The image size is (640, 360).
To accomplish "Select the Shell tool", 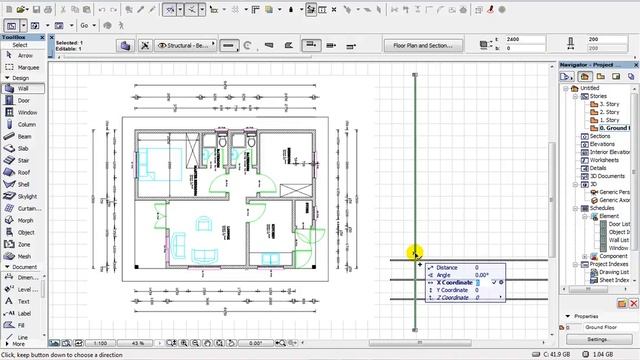I will (x=23, y=184).
